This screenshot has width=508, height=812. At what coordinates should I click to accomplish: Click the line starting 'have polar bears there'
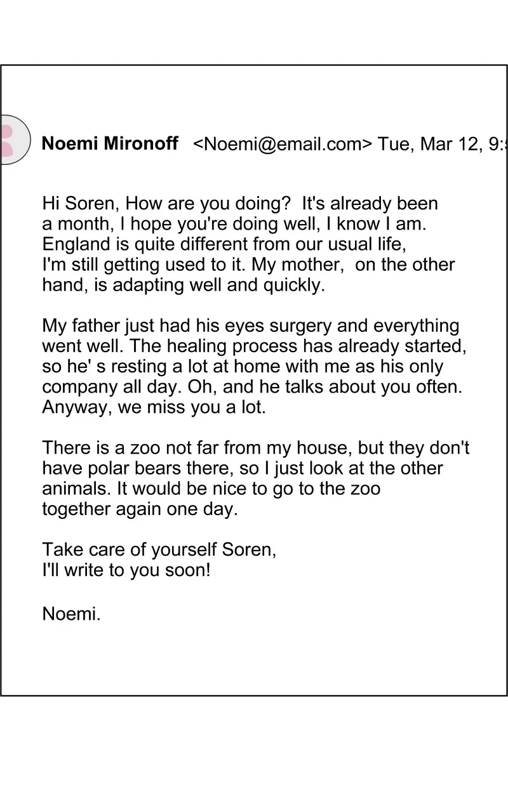(243, 469)
